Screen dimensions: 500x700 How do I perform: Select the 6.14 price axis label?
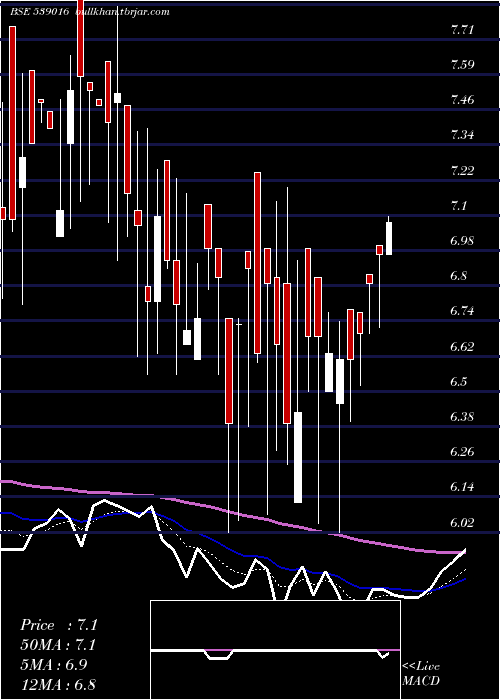point(461,487)
